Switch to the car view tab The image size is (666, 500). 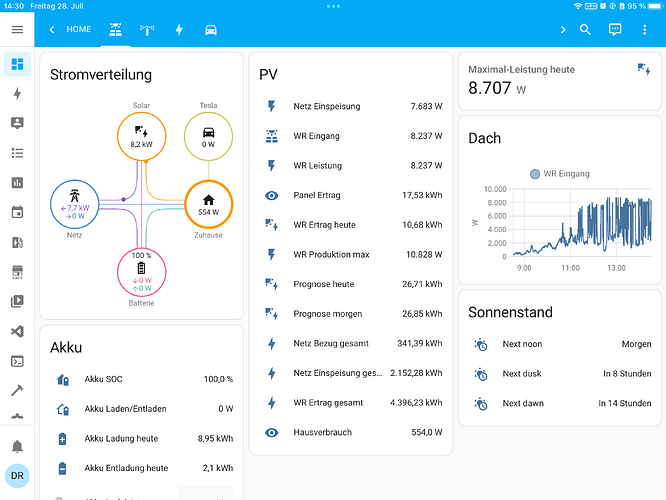[211, 30]
